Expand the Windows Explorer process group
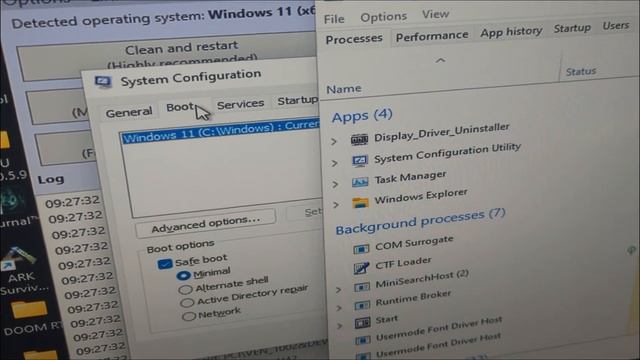The width and height of the screenshot is (640, 360). pos(336,205)
